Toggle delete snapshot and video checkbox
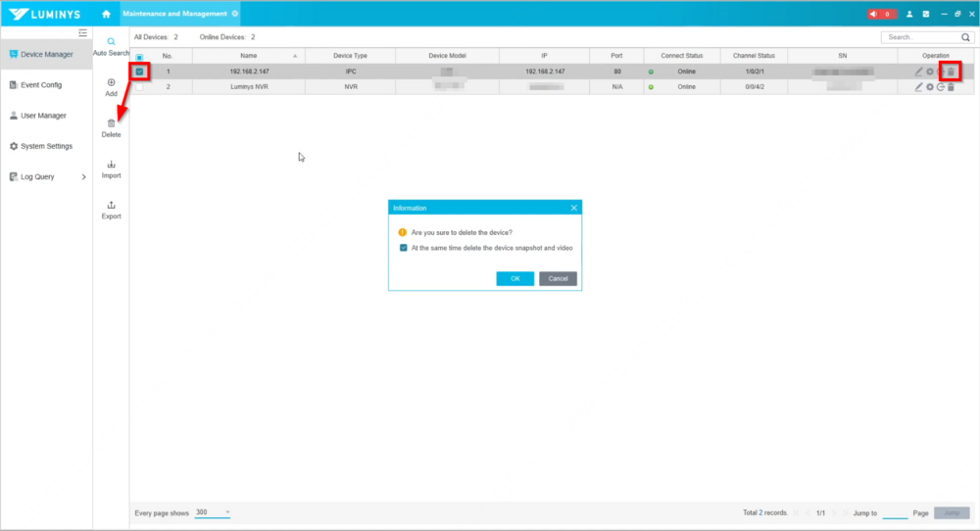The width and height of the screenshot is (980, 531). click(x=404, y=248)
